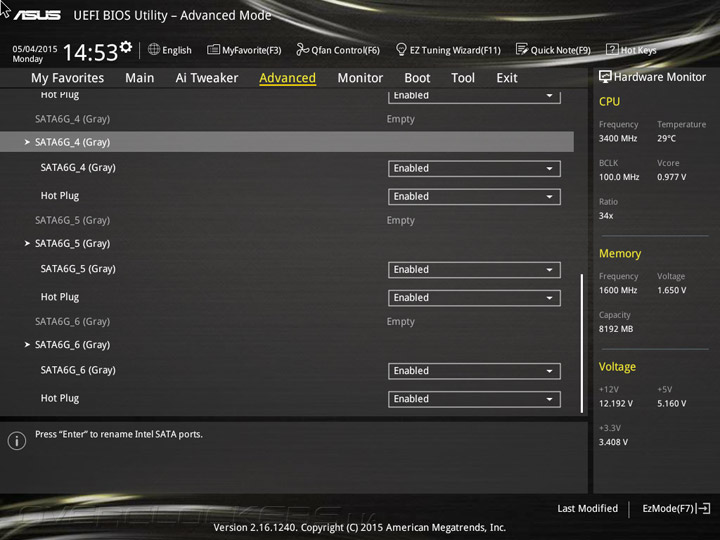Click the settings list scrollbar
The width and height of the screenshot is (720, 540).
pos(582,343)
